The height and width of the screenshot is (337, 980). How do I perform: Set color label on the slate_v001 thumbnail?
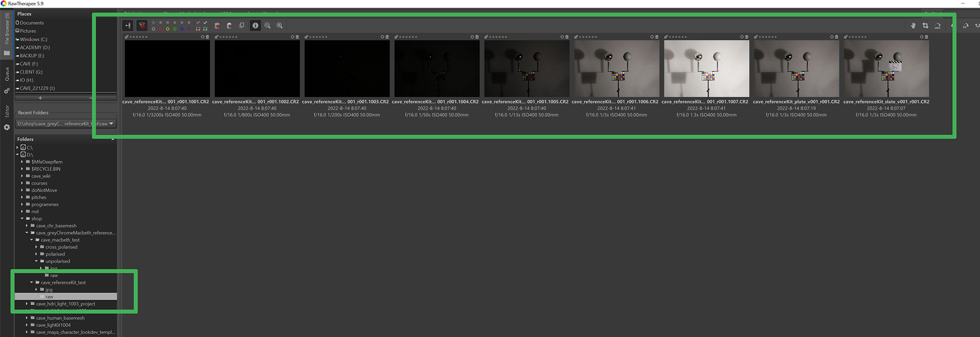[921, 37]
